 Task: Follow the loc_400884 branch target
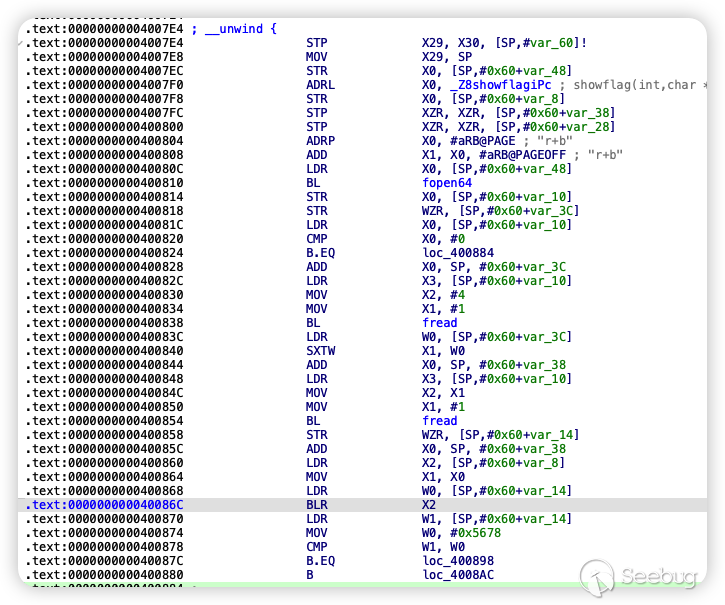[x=458, y=253]
